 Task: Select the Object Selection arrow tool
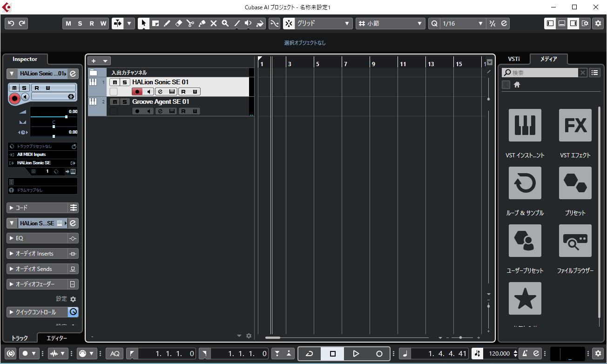click(144, 23)
